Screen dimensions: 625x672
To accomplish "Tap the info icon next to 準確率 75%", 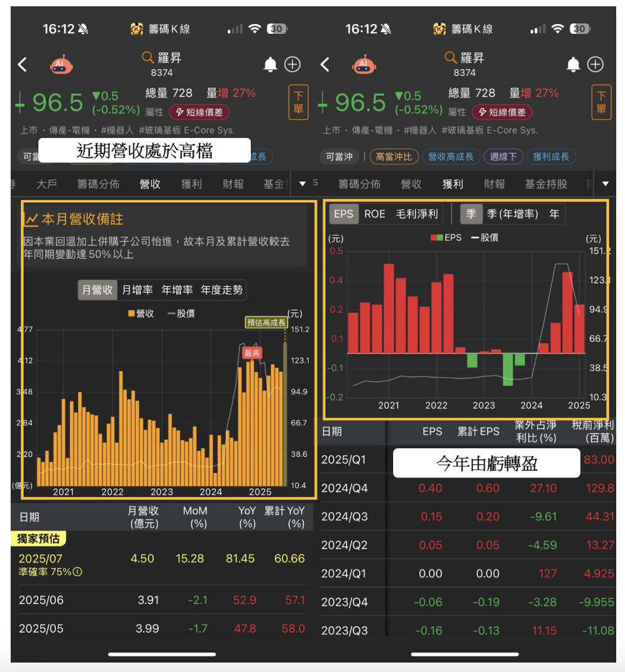I will tap(77, 572).
